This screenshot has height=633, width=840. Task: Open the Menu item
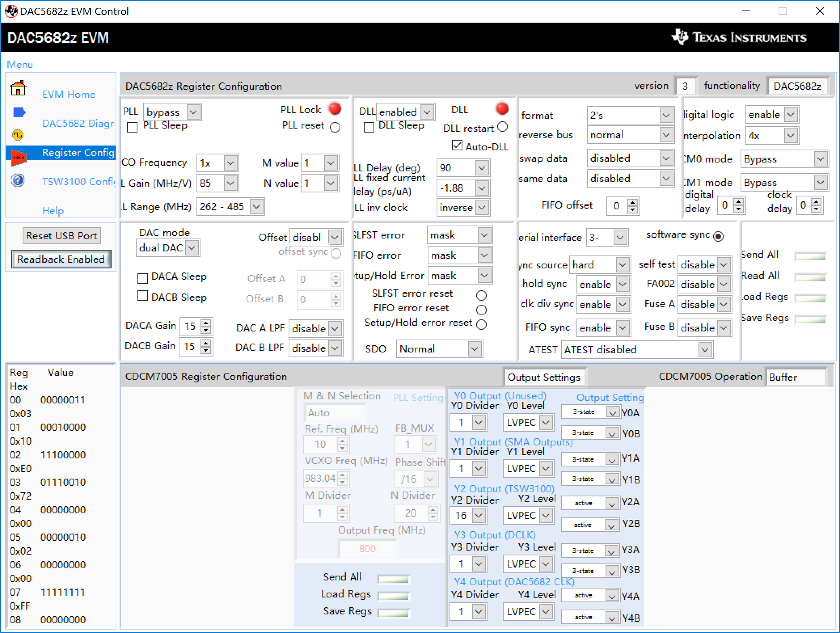(20, 65)
